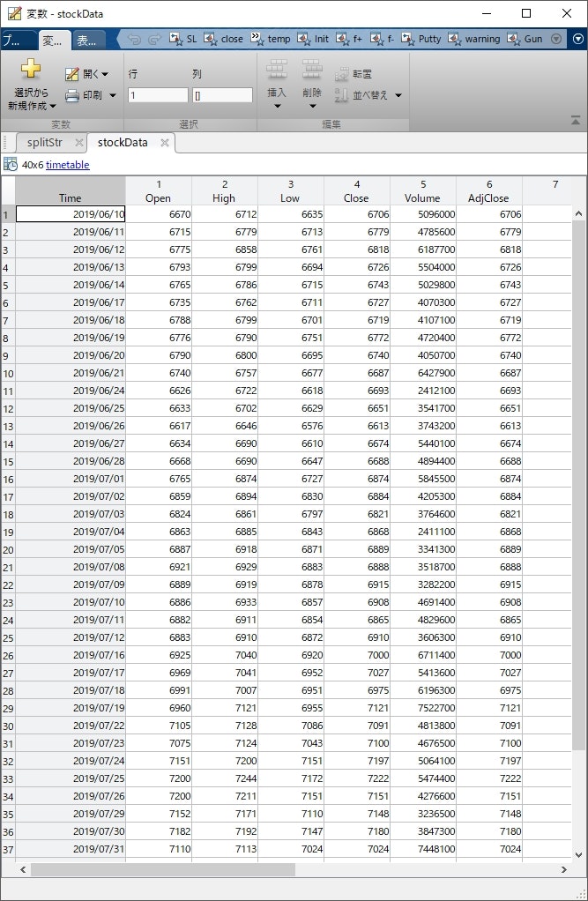Viewport: 588px width, 901px height.
Task: Click the scroll up arrow
Action: (579, 213)
